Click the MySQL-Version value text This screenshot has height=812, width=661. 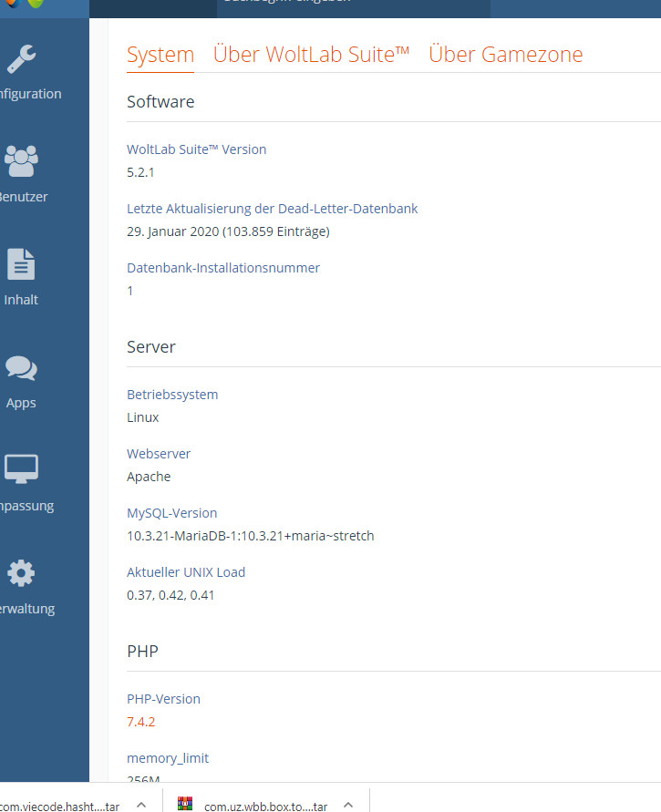[x=250, y=536]
